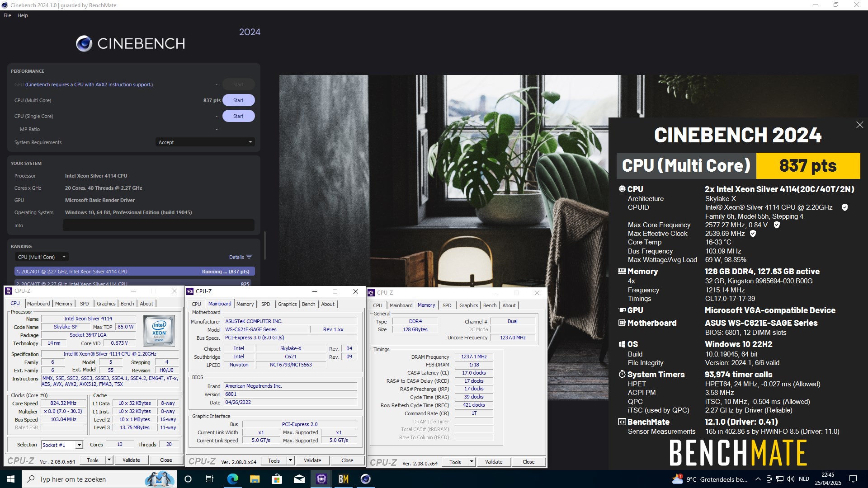Screen dimensions: 868x488
Task: Click the verified shield next to CPUID
Action: click(844, 207)
